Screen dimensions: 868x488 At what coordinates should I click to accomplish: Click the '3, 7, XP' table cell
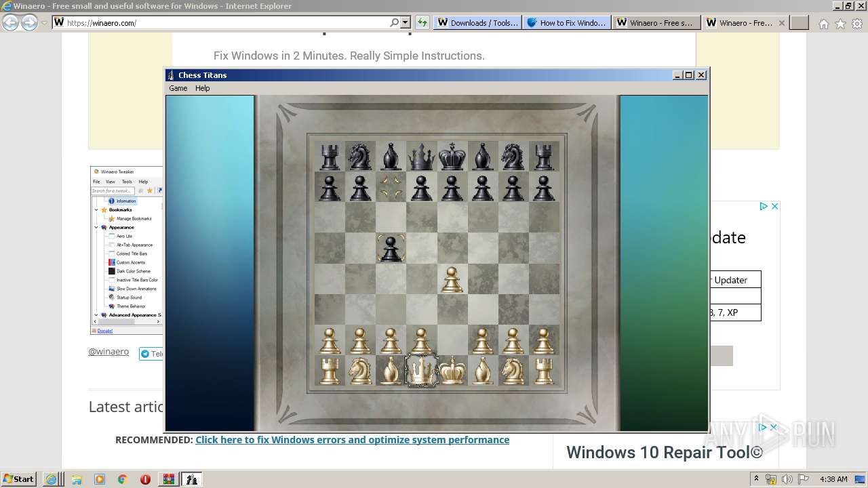tap(735, 312)
